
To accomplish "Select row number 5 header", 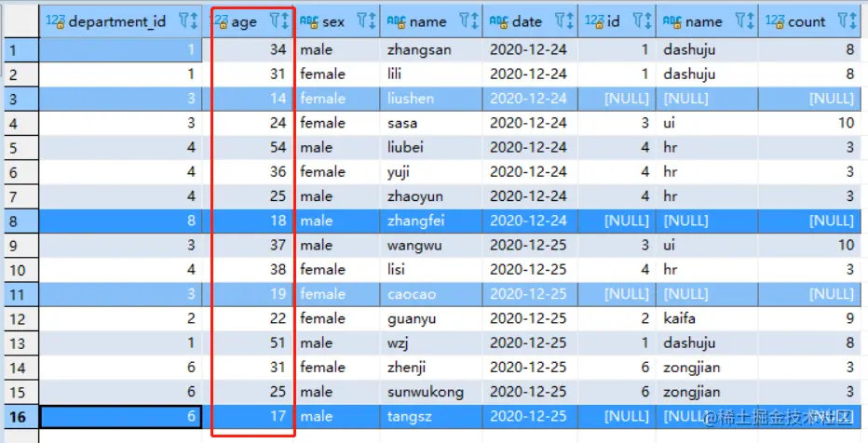I will pyautogui.click(x=21, y=148).
